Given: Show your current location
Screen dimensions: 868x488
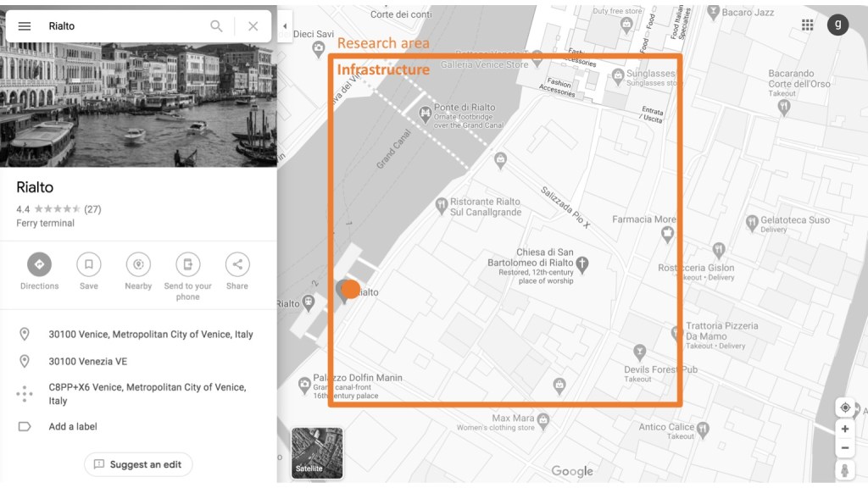Looking at the screenshot, I should 845,408.
